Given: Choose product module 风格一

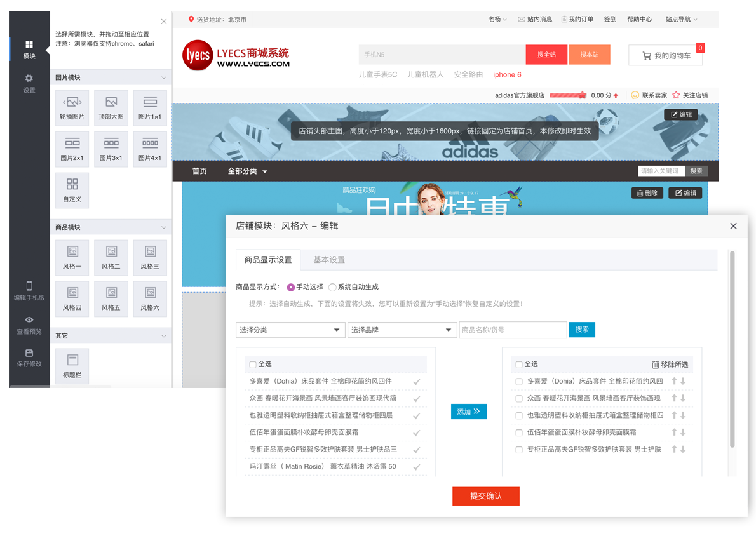Looking at the screenshot, I should (x=72, y=257).
